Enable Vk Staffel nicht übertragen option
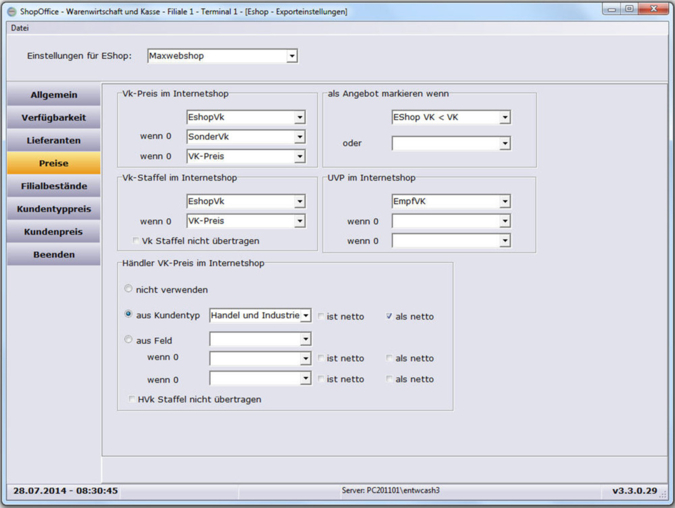 [137, 241]
